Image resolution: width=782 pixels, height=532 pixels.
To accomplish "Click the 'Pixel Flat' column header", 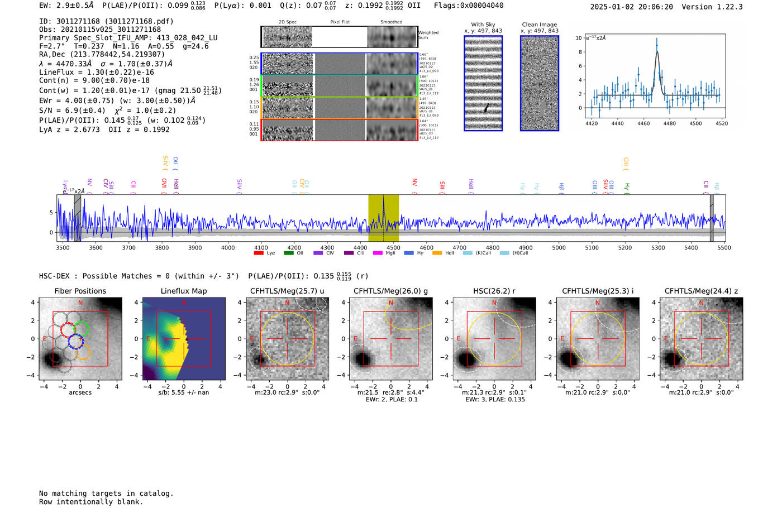I will [340, 22].
